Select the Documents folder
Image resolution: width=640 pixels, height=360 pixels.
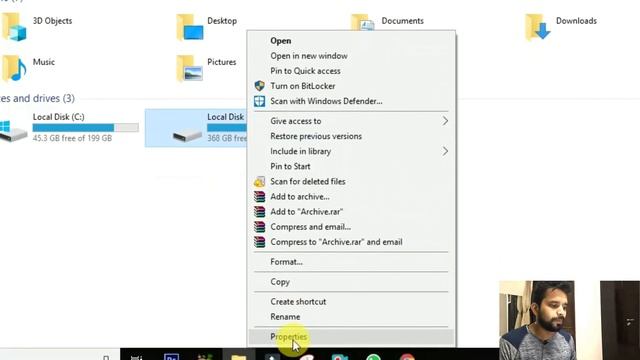click(x=387, y=21)
